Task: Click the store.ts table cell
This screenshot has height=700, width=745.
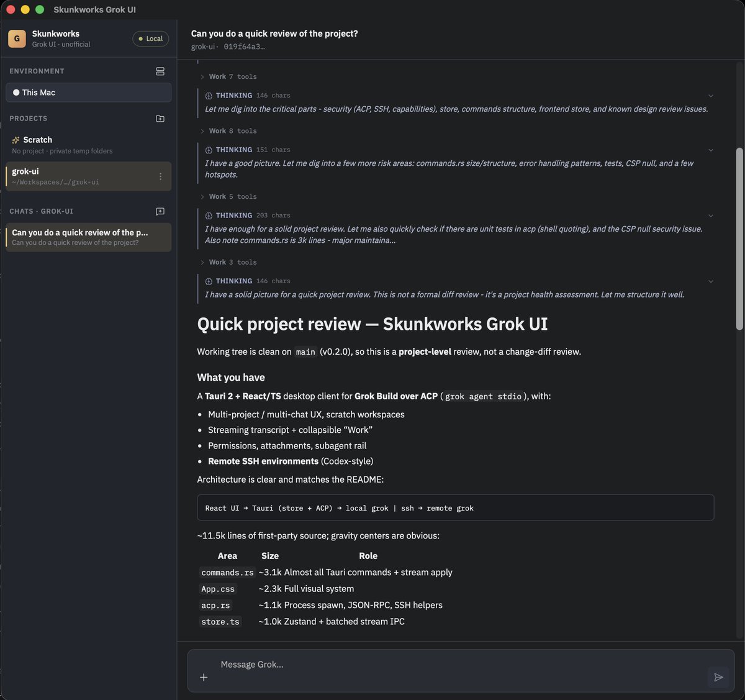Action: [220, 622]
